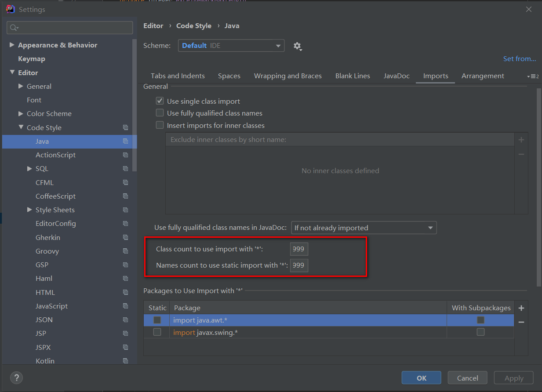This screenshot has height=392, width=542.
Task: Select the import javax.swing.* row
Action: point(329,332)
